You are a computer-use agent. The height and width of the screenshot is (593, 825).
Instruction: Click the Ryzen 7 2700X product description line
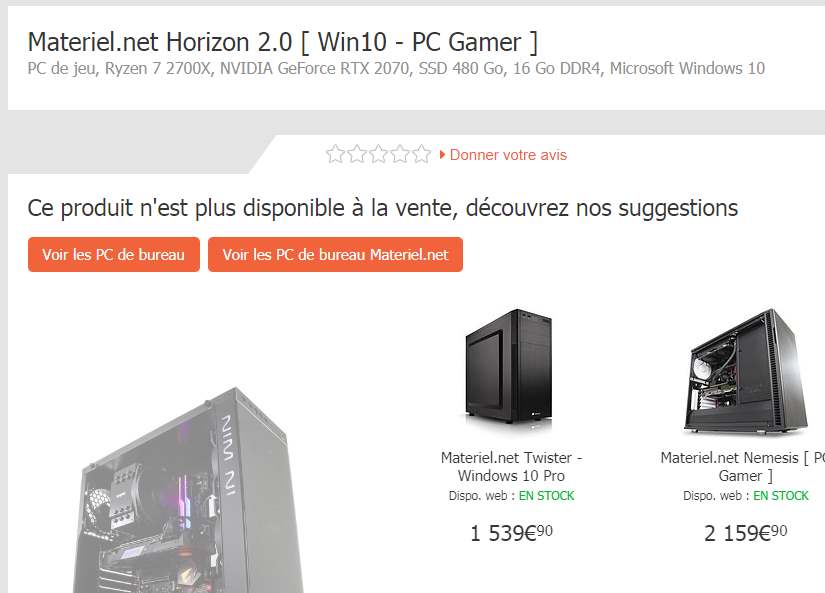tap(396, 68)
